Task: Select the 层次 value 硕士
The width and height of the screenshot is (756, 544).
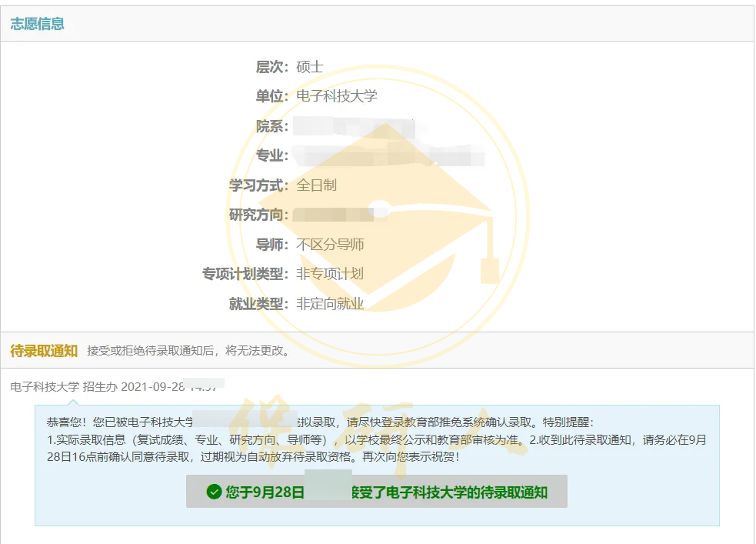Action: click(309, 66)
